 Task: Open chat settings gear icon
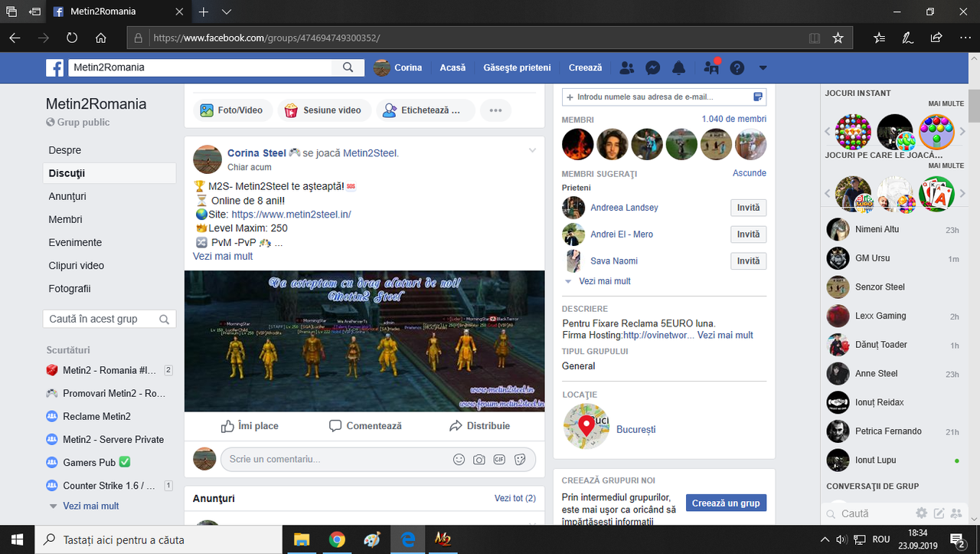[922, 513]
